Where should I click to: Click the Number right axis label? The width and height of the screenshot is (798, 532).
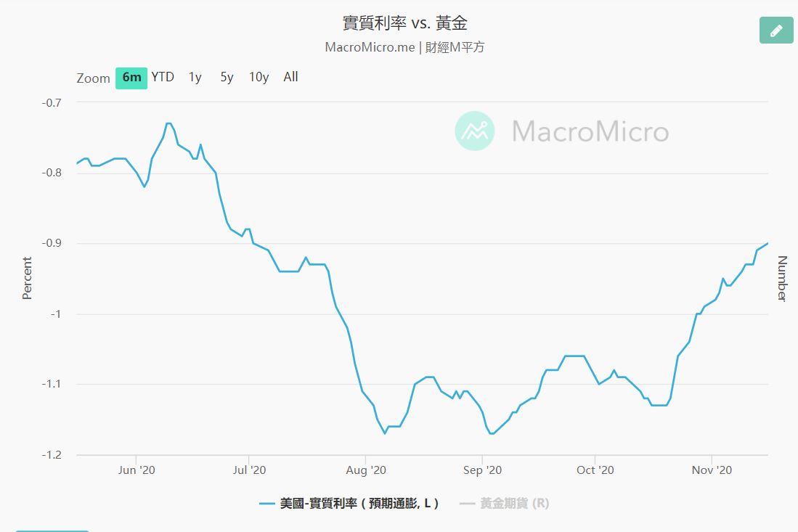tap(782, 278)
